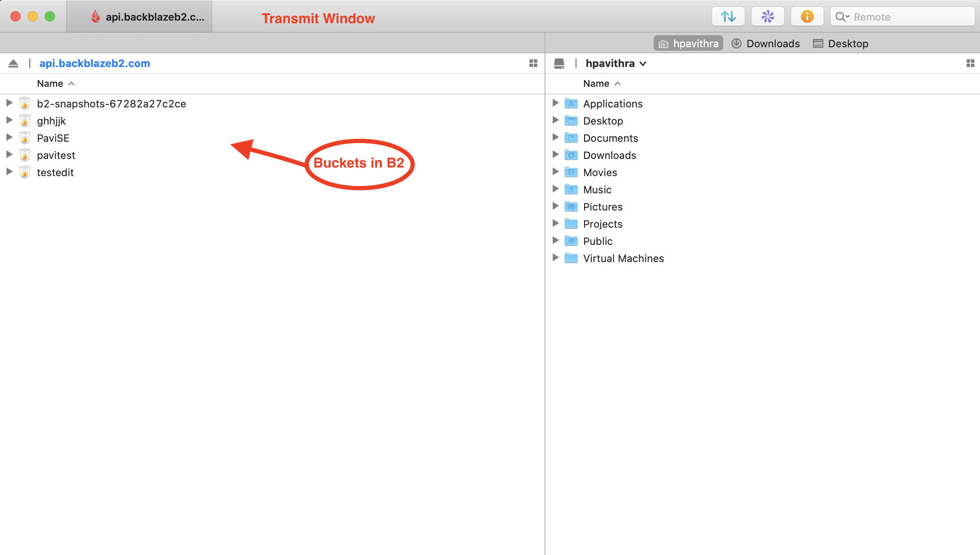This screenshot has width=980, height=555.
Task: Sort the local pane by Name
Action: [602, 83]
